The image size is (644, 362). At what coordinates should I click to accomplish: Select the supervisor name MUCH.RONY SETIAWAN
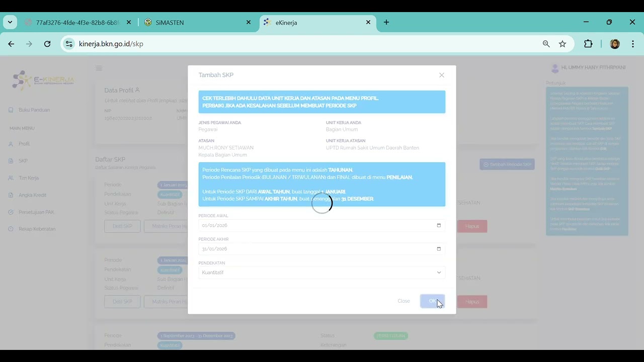coord(226,148)
